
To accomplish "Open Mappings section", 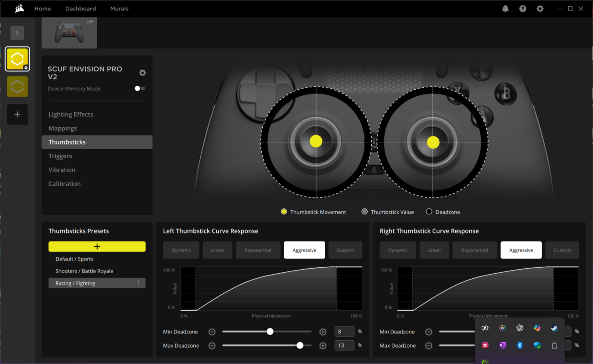I will pyautogui.click(x=63, y=128).
